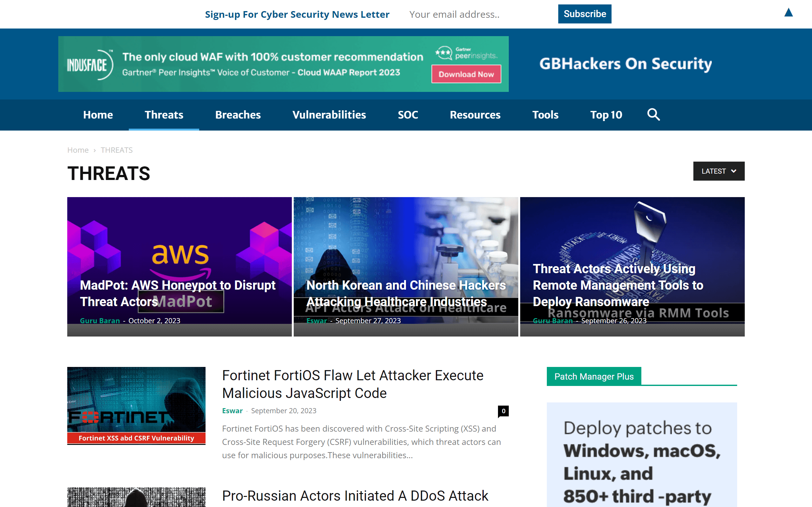Open the search magnifier icon in navbar

pos(653,115)
